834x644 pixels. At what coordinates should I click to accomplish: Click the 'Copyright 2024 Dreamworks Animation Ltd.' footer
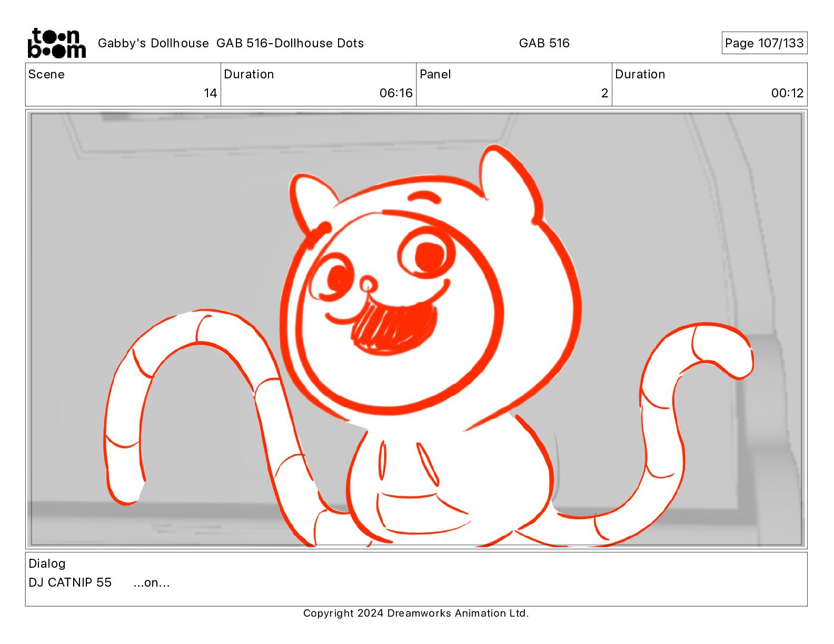[x=416, y=613]
